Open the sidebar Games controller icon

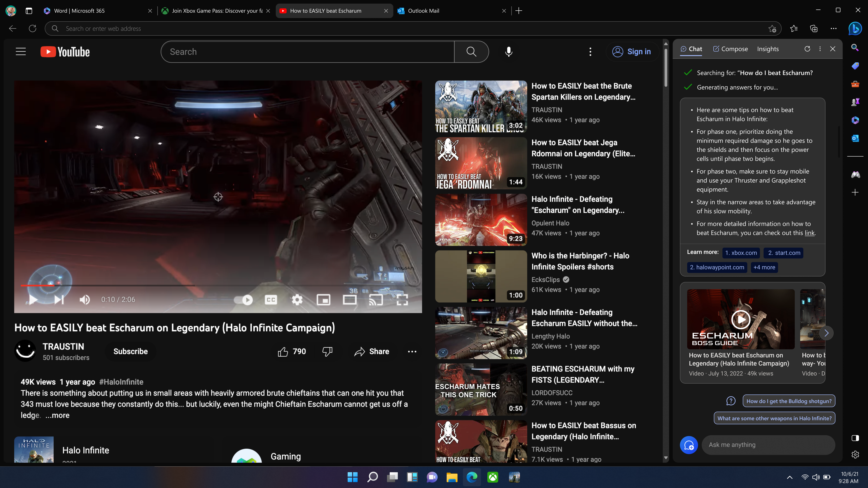(855, 174)
